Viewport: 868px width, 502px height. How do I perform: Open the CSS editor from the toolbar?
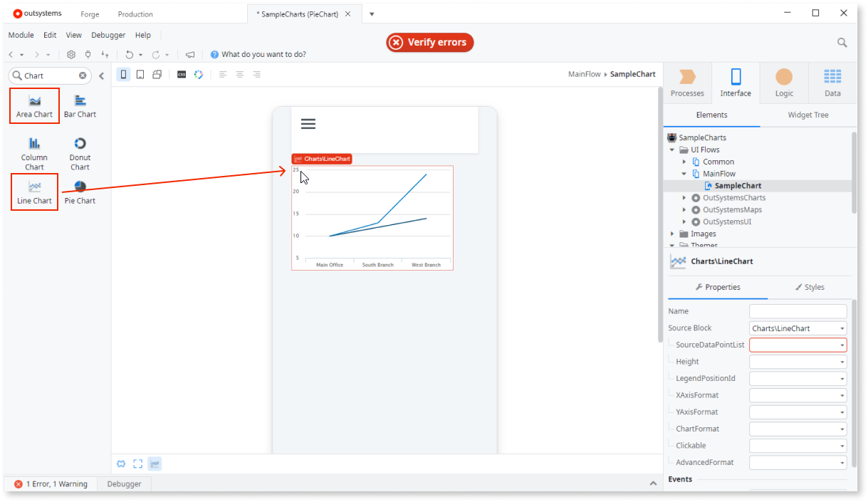coord(182,74)
